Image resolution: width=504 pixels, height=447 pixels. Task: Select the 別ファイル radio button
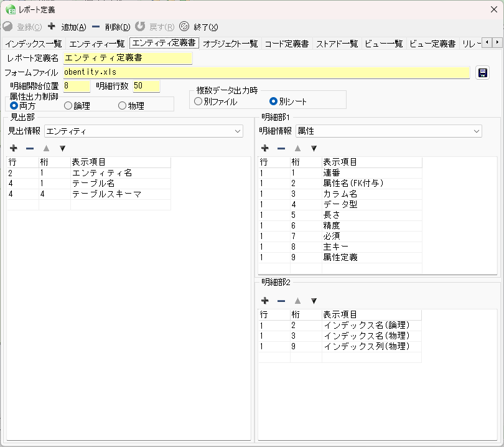(198, 101)
